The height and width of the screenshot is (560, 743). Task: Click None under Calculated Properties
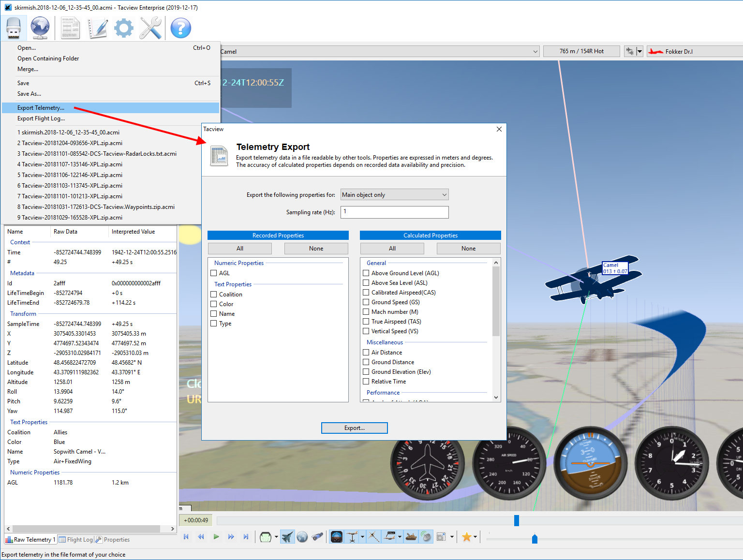[x=469, y=249]
